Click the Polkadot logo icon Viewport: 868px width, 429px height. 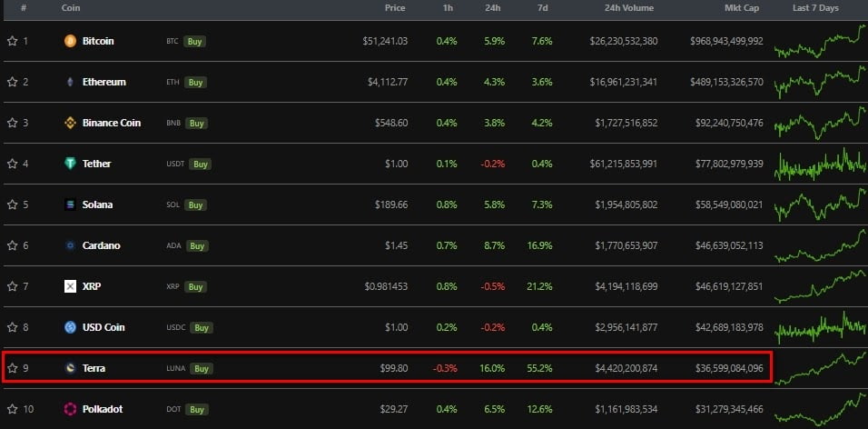click(x=70, y=409)
